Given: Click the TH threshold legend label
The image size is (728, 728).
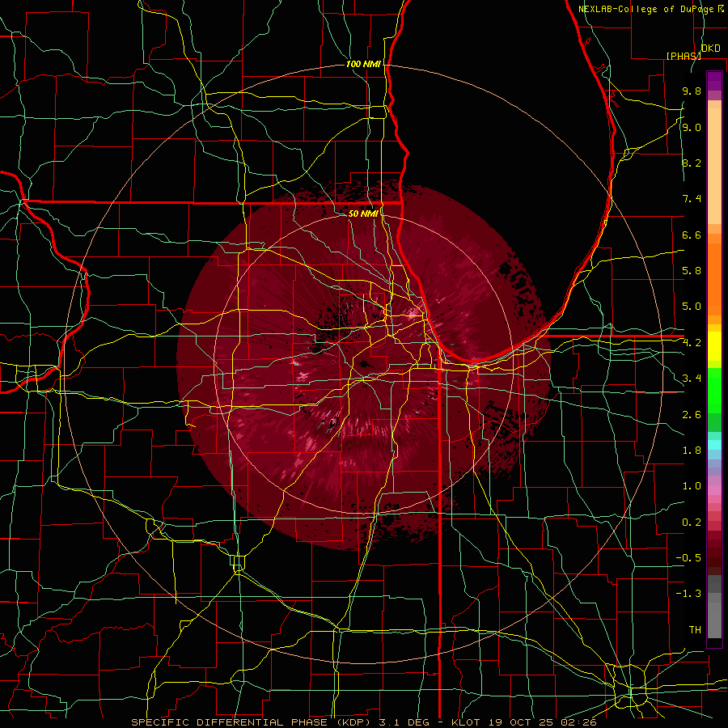Looking at the screenshot, I should coord(695,630).
